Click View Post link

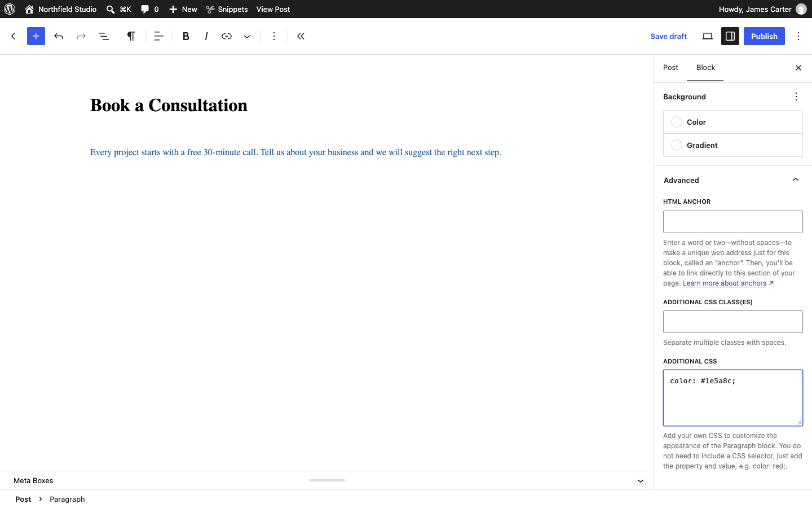tap(273, 9)
